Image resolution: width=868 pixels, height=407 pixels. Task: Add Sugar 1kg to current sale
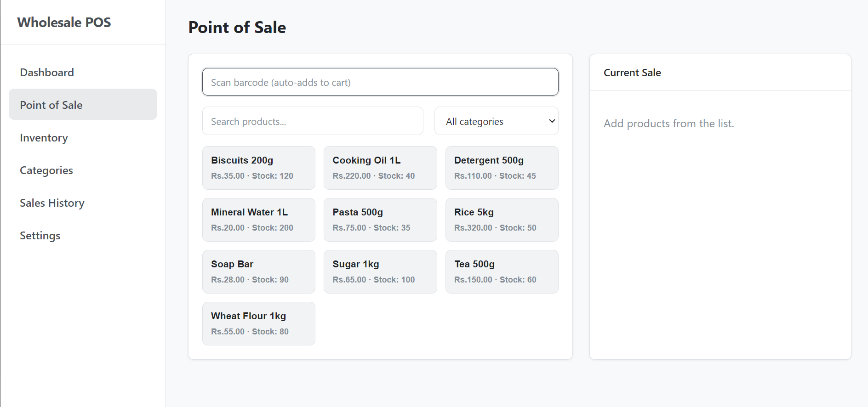pyautogui.click(x=380, y=272)
